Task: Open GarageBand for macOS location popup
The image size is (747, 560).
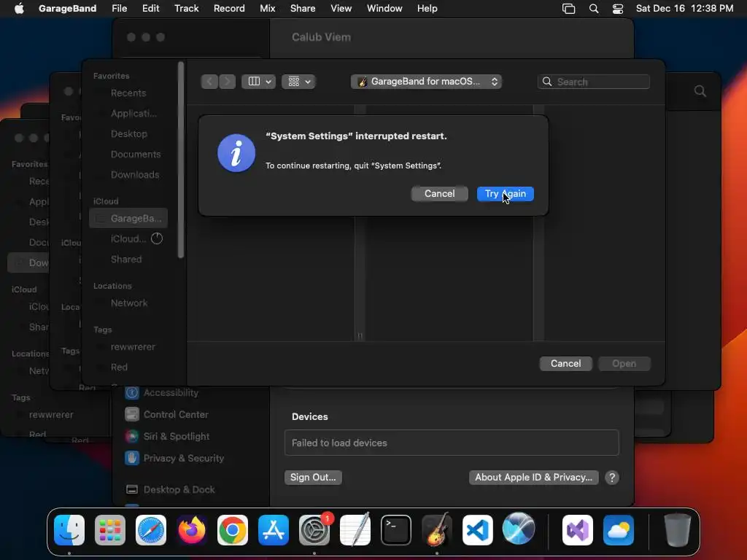Action: point(426,82)
